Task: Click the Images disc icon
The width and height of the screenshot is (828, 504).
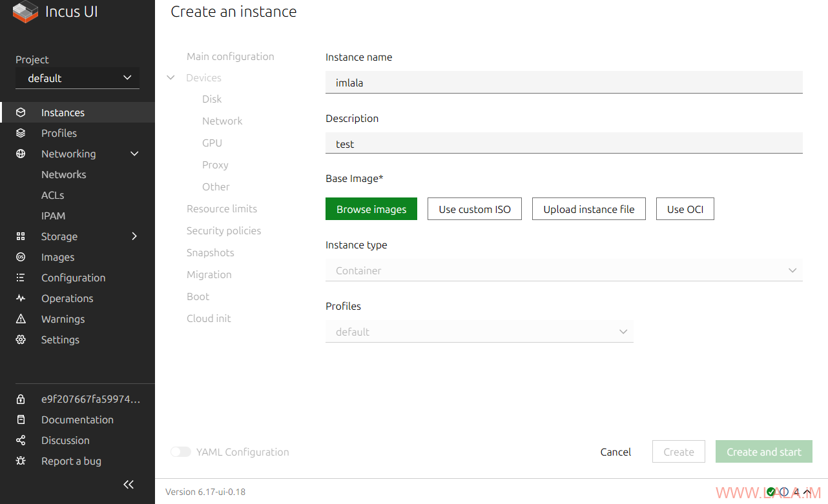Action: pyautogui.click(x=21, y=257)
